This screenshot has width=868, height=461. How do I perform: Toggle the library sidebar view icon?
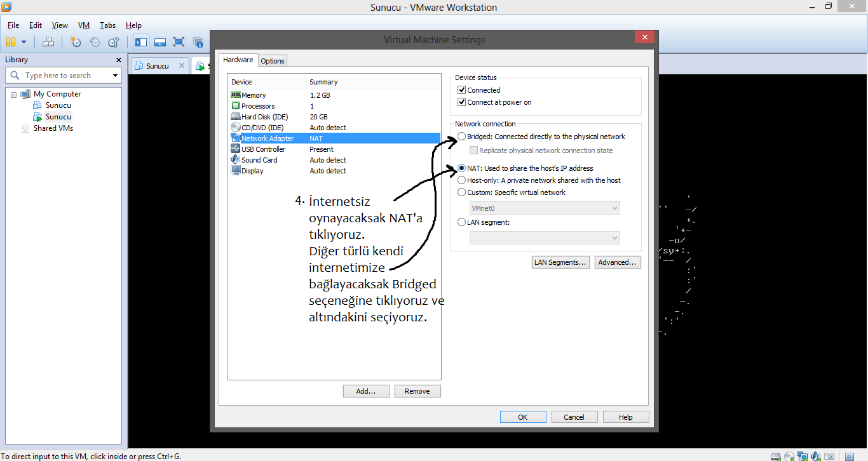(141, 42)
